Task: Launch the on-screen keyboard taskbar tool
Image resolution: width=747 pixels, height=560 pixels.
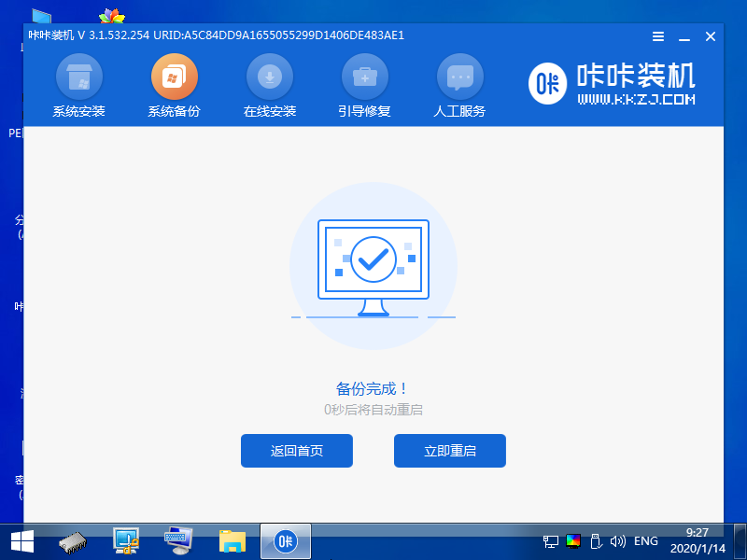Action: (177, 540)
